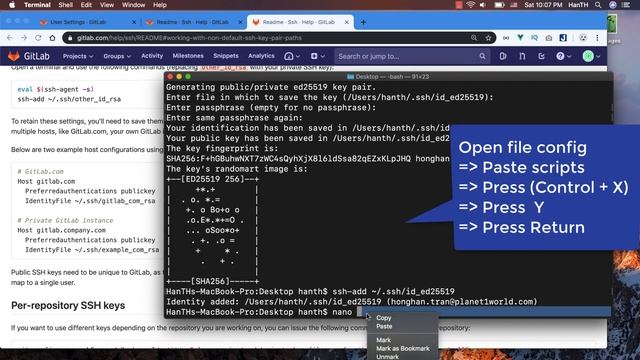
Task: Expand the Projects dropdown
Action: (78, 56)
